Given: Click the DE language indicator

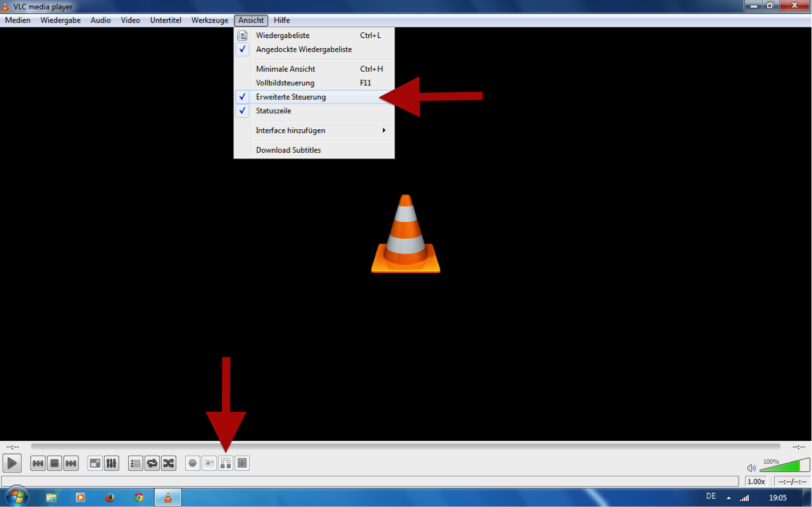Looking at the screenshot, I should [x=711, y=496].
